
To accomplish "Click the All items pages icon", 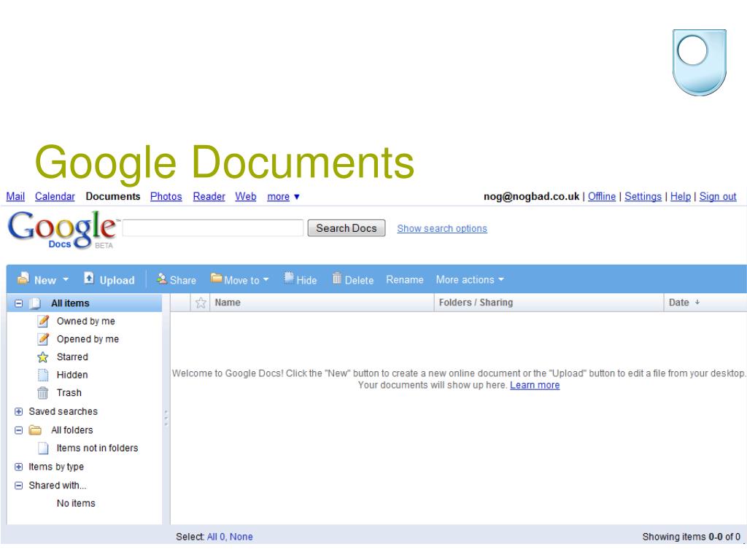I will [35, 303].
